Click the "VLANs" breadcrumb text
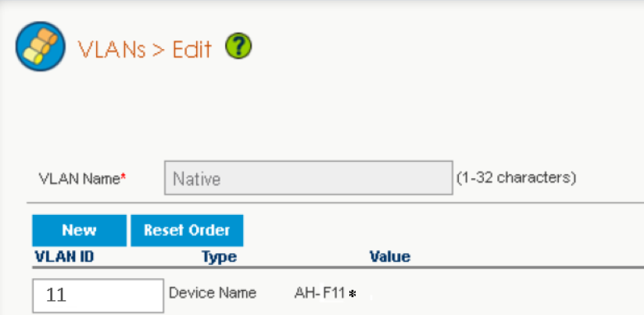 [111, 49]
